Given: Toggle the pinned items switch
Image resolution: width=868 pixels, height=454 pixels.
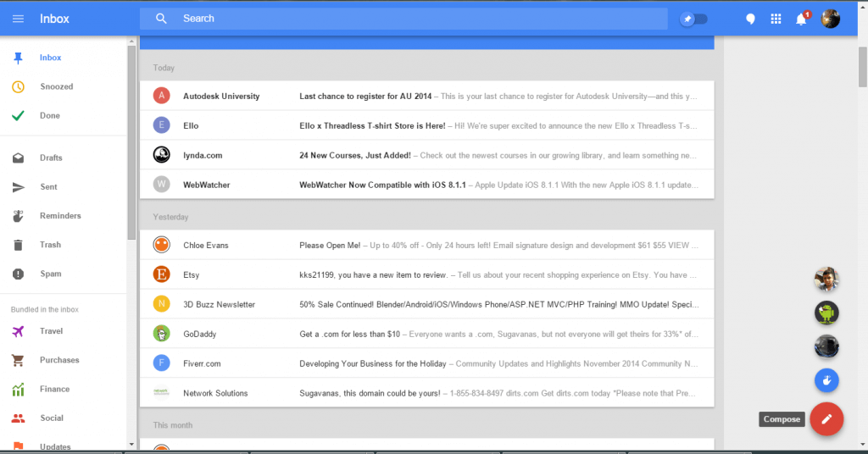Looking at the screenshot, I should coord(693,19).
